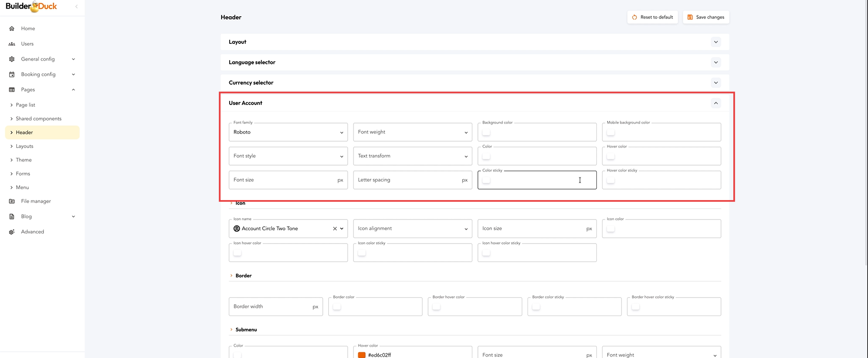Click the Border width input field
868x358 pixels.
270,307
